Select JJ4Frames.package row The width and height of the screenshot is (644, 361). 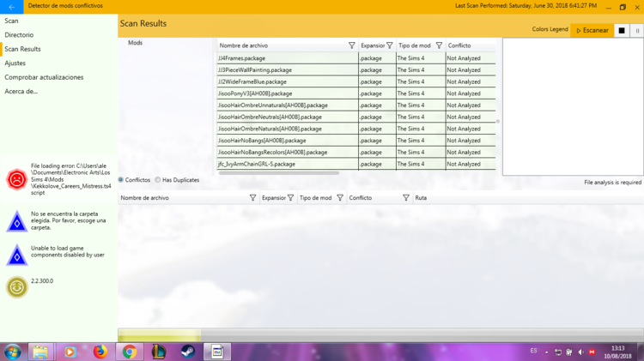pyautogui.click(x=356, y=58)
